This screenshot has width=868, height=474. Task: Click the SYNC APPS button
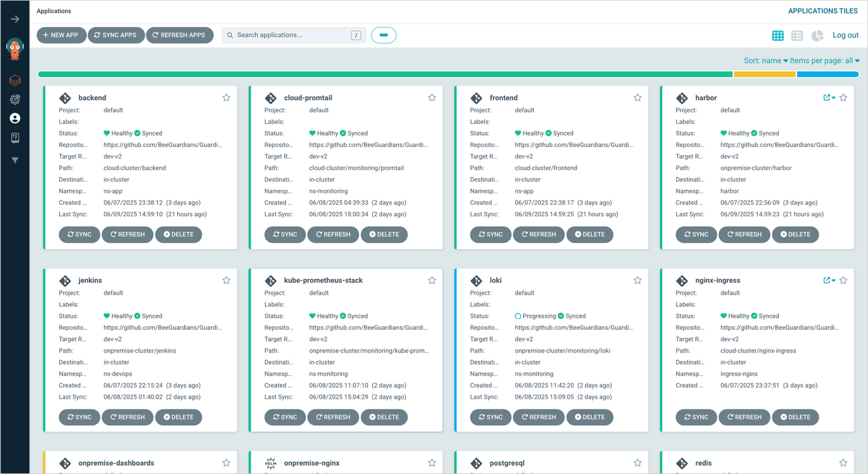pos(116,35)
